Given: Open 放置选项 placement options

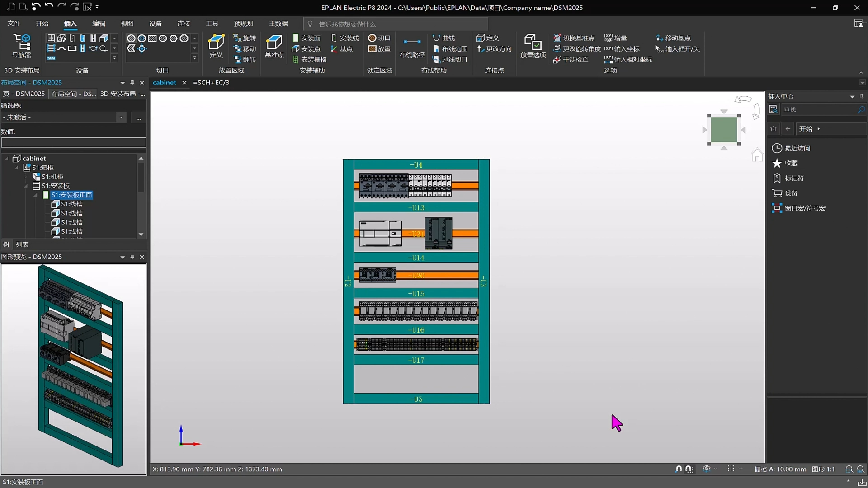Looking at the screenshot, I should (x=533, y=46).
